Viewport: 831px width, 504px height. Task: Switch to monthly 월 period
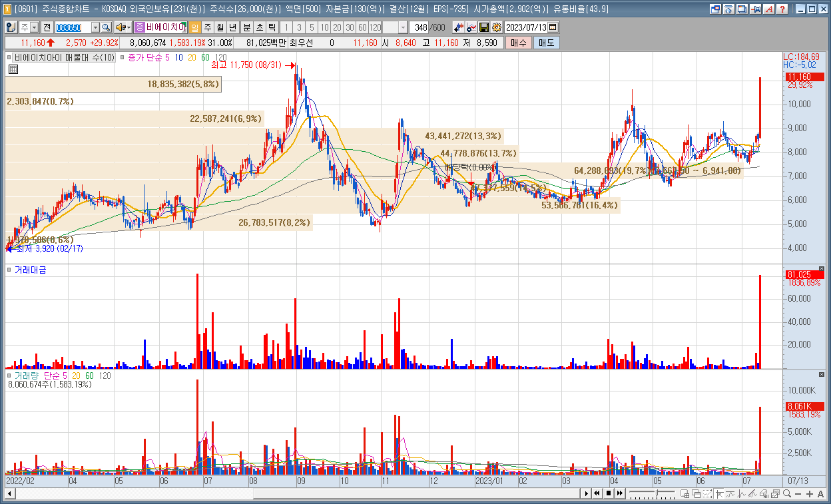(x=220, y=27)
